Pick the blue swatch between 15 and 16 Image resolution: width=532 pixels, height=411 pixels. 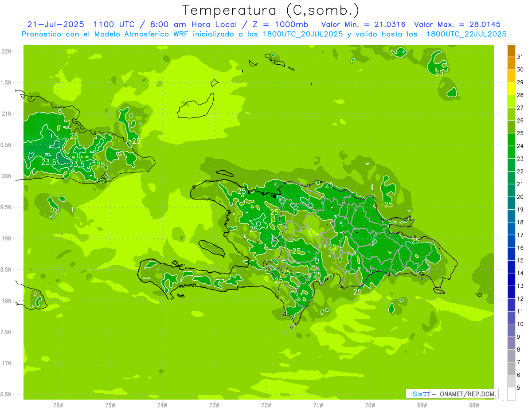[511, 254]
